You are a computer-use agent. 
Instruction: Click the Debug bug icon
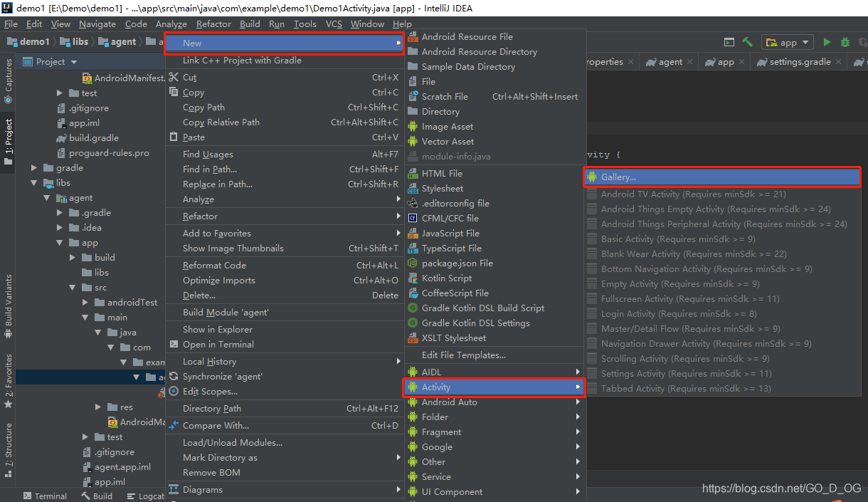click(845, 42)
